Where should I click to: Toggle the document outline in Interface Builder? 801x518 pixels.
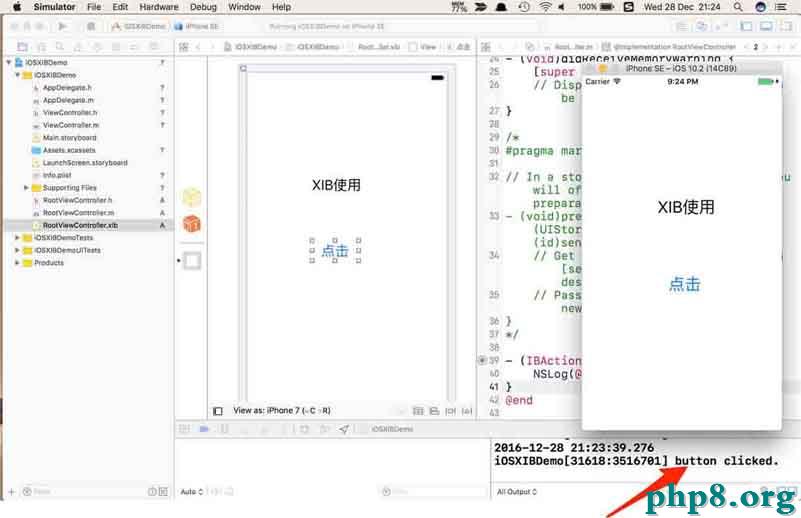(x=218, y=411)
